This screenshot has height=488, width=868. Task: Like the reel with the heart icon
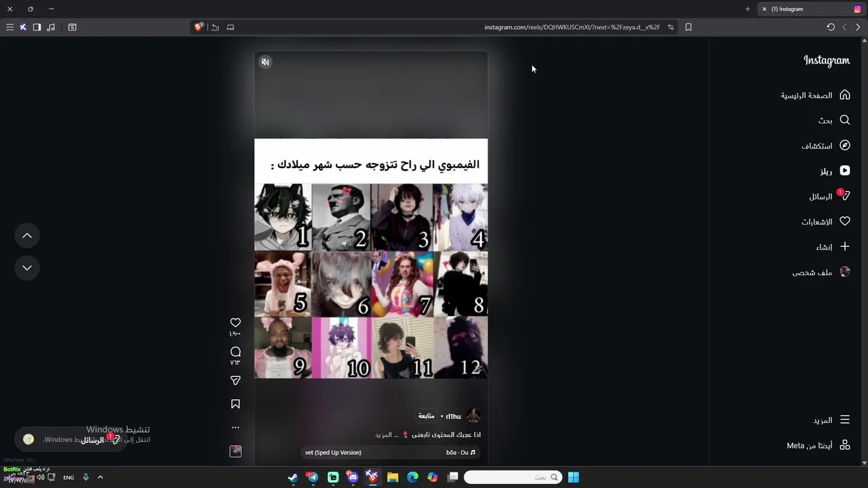[x=235, y=323]
